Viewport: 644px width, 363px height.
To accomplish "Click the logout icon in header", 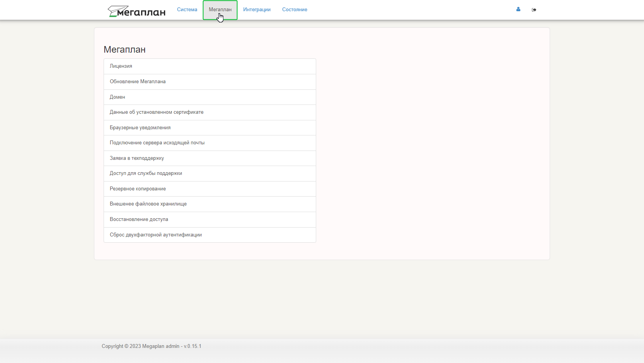I will pos(534,10).
